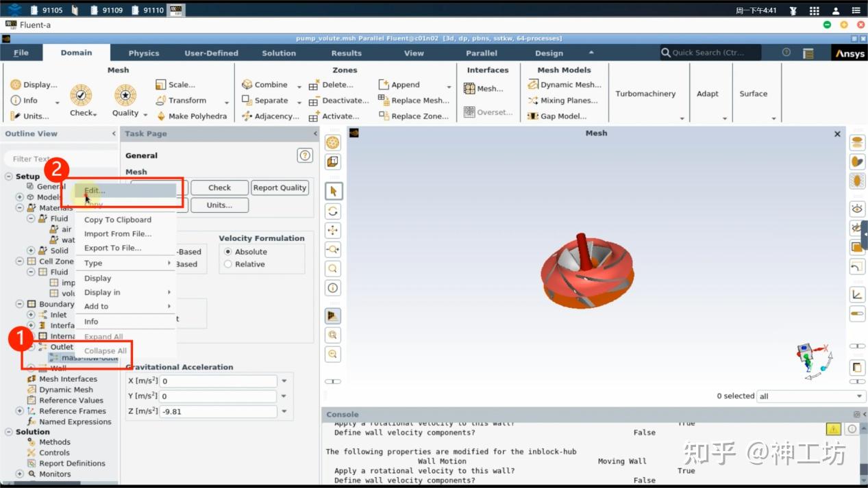This screenshot has width=868, height=488.
Task: Expand the Solid materials node
Action: pos(31,251)
